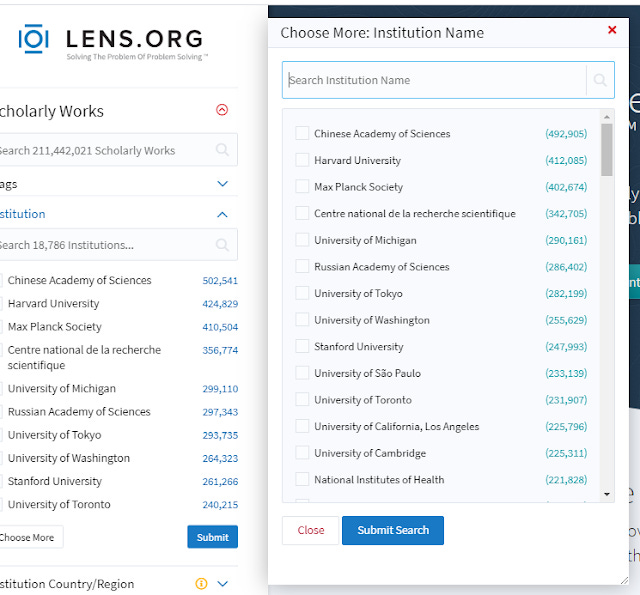Image resolution: width=640 pixels, height=595 pixels.
Task: Click Centre national de la recherche scientifique in sidebar
Action: pyautogui.click(x=84, y=357)
